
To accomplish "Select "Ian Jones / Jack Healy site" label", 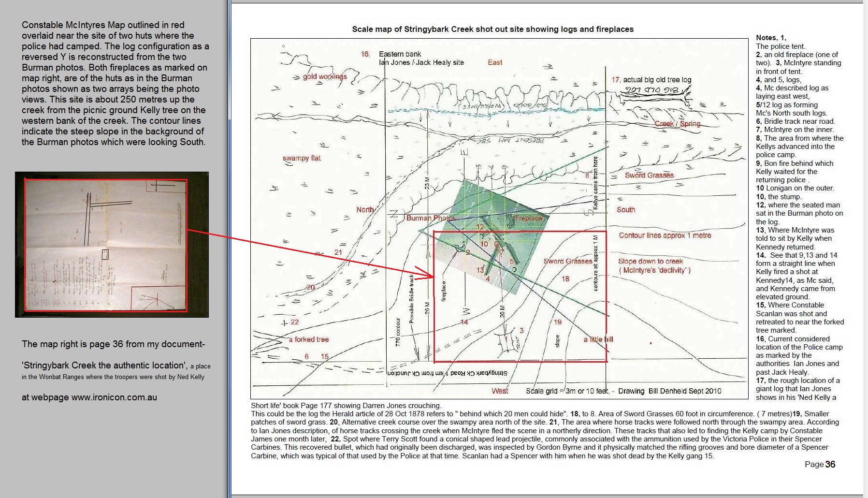I will pyautogui.click(x=421, y=62).
